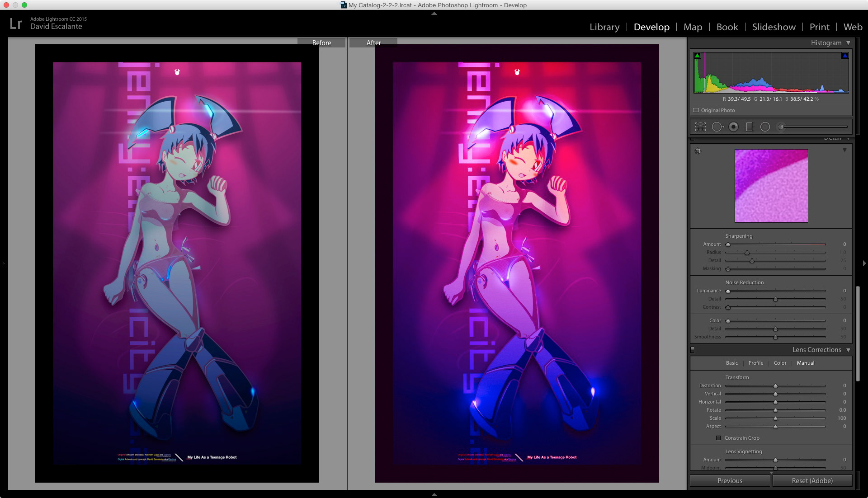Show the left panel group arrow
868x498 pixels.
point(3,263)
